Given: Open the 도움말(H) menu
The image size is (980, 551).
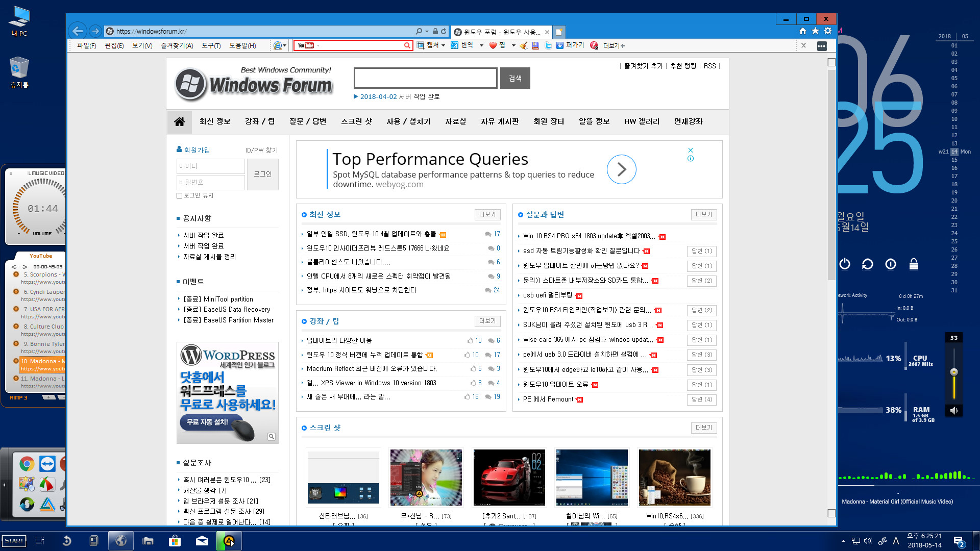Looking at the screenshot, I should click(242, 45).
